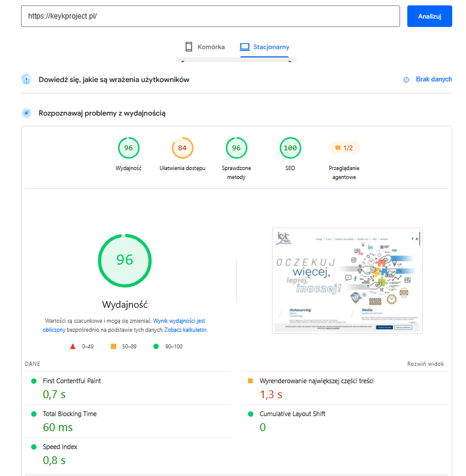
Task: Switch to the Komórka tab
Action: click(x=205, y=47)
